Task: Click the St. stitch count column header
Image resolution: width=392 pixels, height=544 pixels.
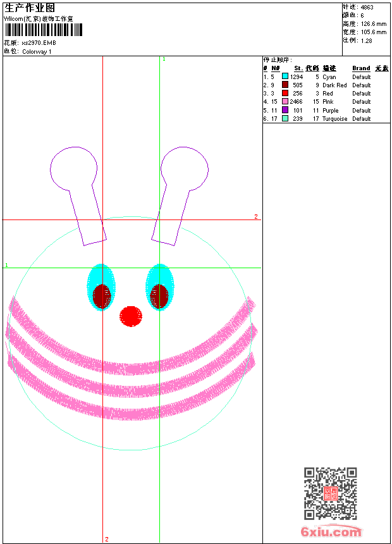Action: click(298, 68)
